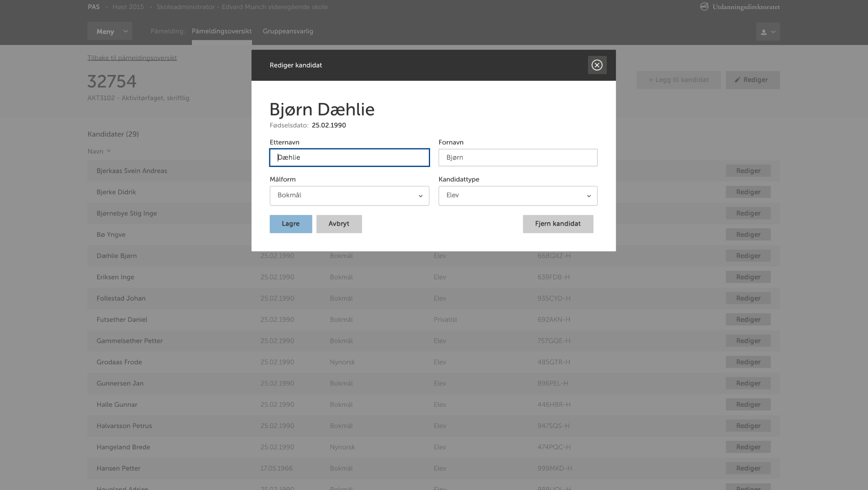This screenshot has width=868, height=490.
Task: Click Fjern kandidat button
Action: click(x=558, y=224)
